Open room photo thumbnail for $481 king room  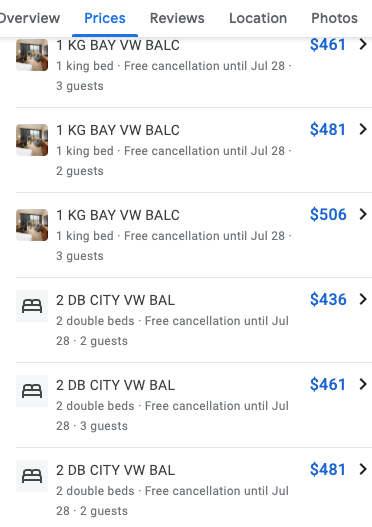point(32,140)
